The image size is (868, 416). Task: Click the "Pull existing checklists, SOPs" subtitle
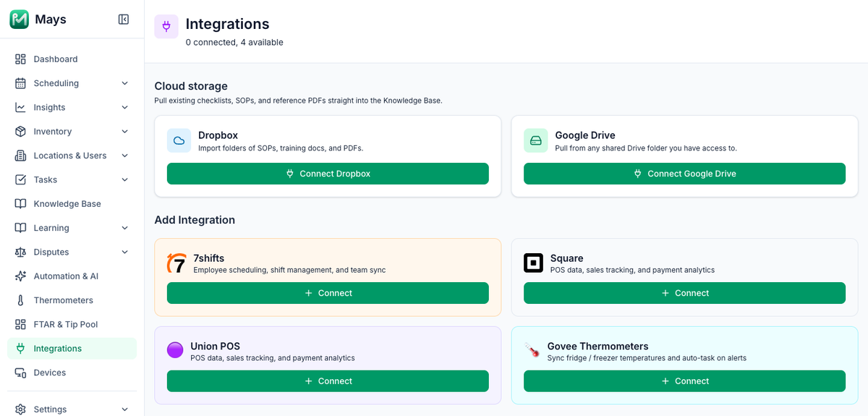point(298,101)
